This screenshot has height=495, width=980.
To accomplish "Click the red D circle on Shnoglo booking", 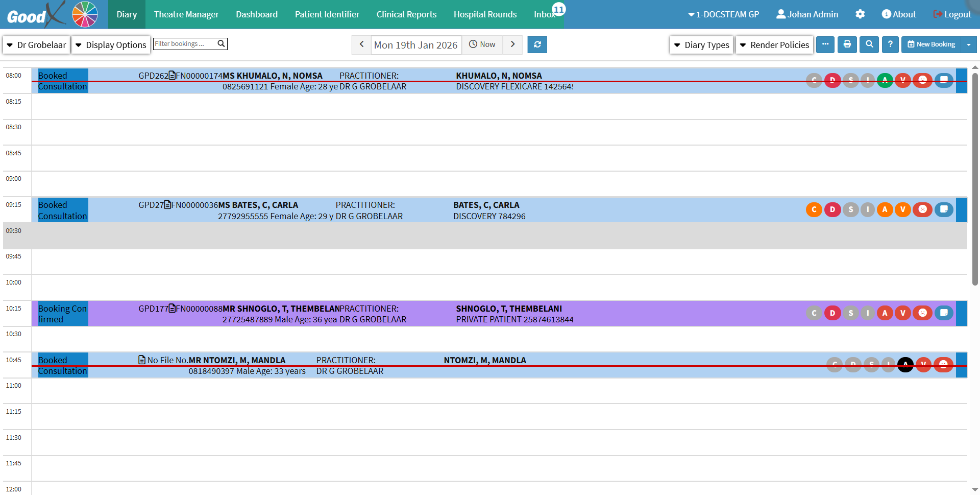I will 832,313.
